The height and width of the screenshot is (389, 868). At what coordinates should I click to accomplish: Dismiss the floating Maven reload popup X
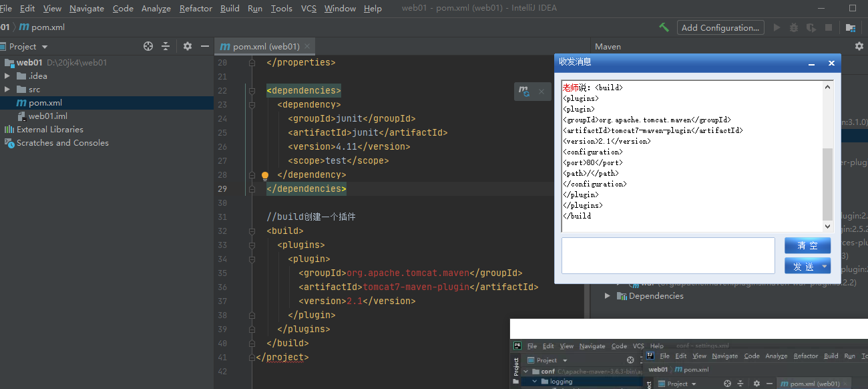tap(541, 92)
